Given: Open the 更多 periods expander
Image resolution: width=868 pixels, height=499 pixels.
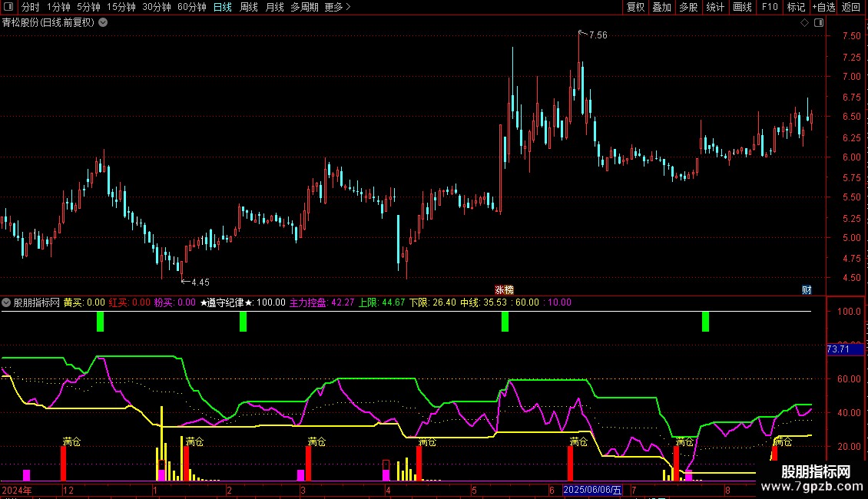Looking at the screenshot, I should 337,8.
